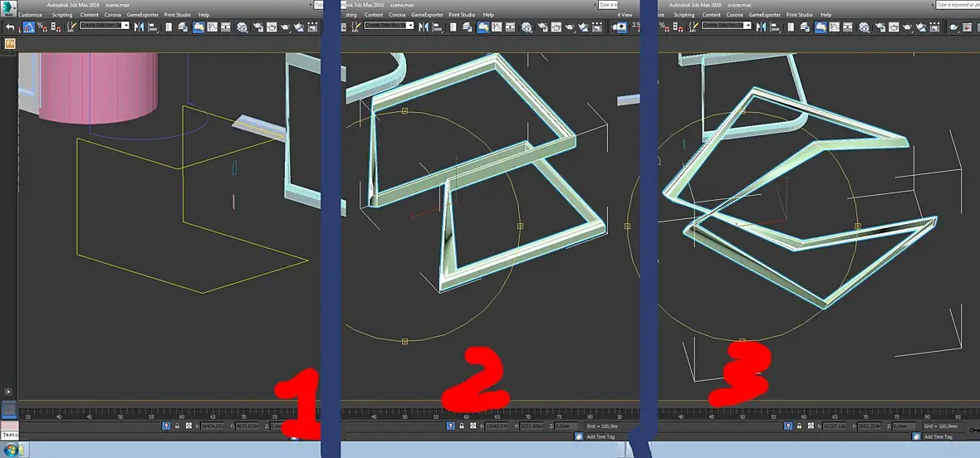Open Customize menu in the first screenshot
980x458 pixels.
[x=30, y=14]
